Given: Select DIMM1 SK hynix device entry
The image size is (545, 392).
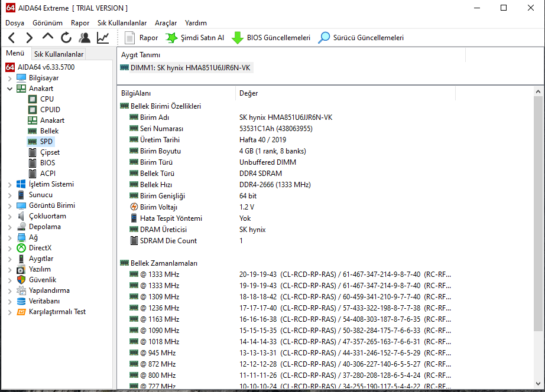Looking at the screenshot, I should click(x=190, y=68).
